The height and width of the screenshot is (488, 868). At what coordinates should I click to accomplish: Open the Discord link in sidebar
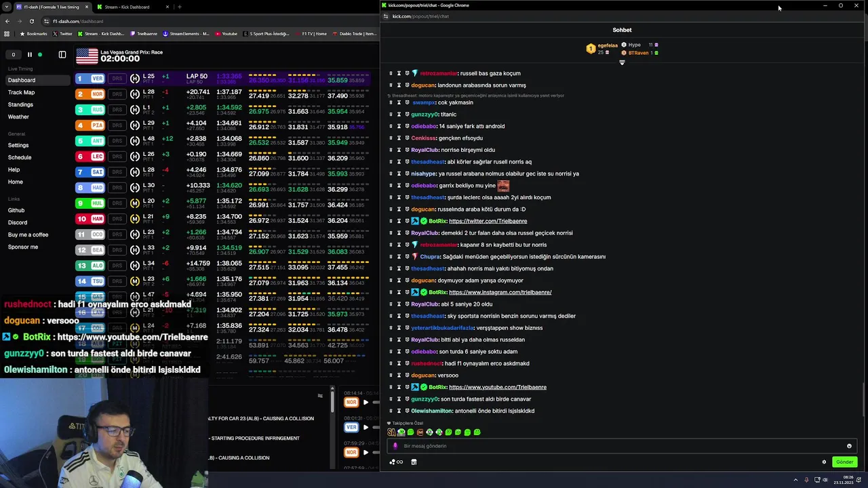point(18,222)
